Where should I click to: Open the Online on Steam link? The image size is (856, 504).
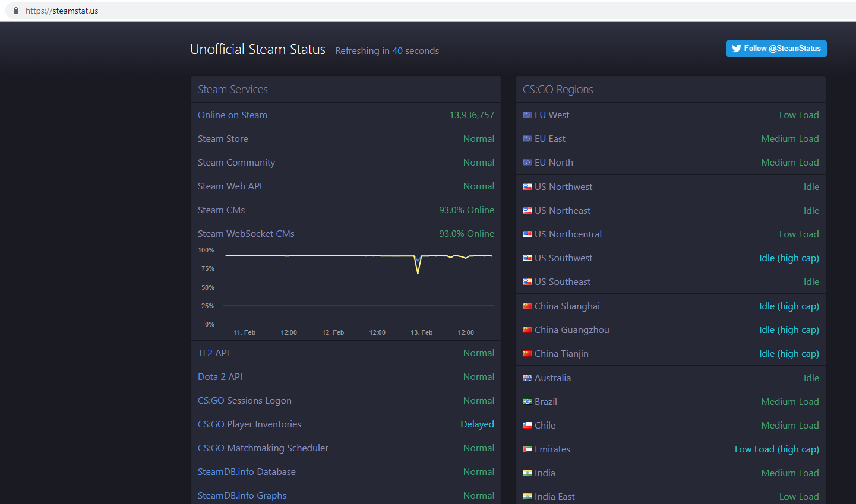pos(232,115)
